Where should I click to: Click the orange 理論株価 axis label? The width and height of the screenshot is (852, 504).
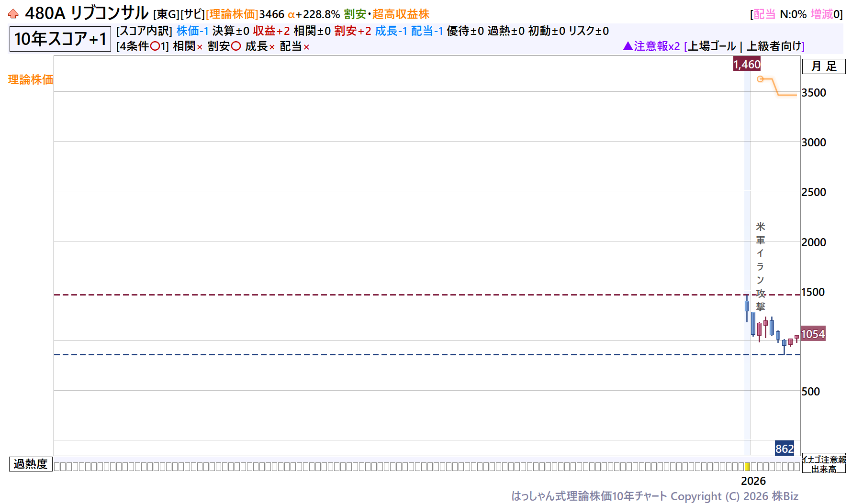pos(31,79)
